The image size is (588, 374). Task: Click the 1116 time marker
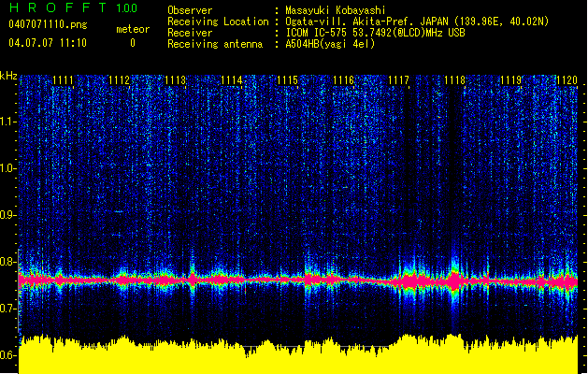344,80
